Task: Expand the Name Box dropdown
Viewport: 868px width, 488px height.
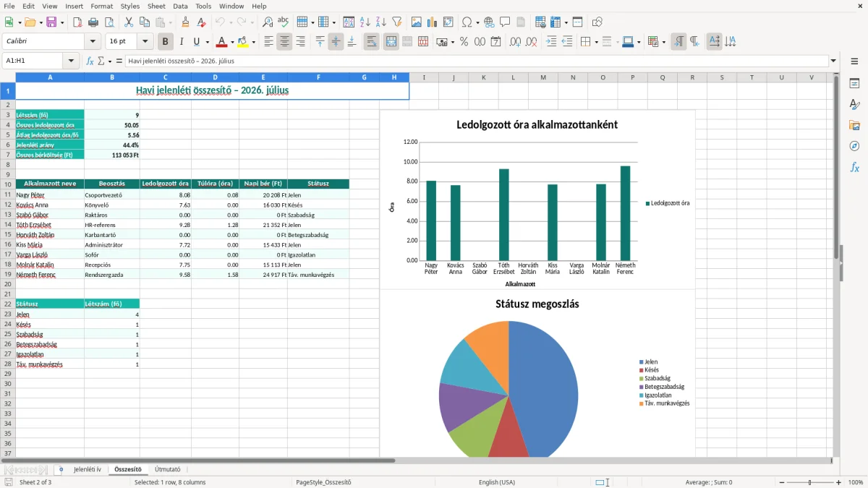Action: click(x=72, y=61)
